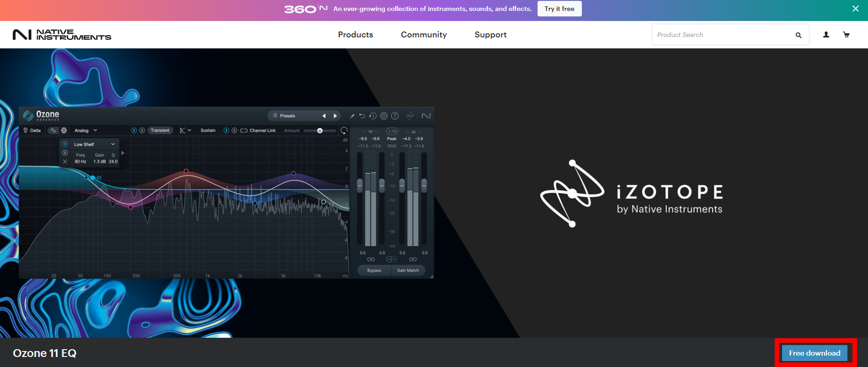Screen dimensions: 868x367
Task: Click the reset circular arrow icon
Action: click(x=344, y=131)
